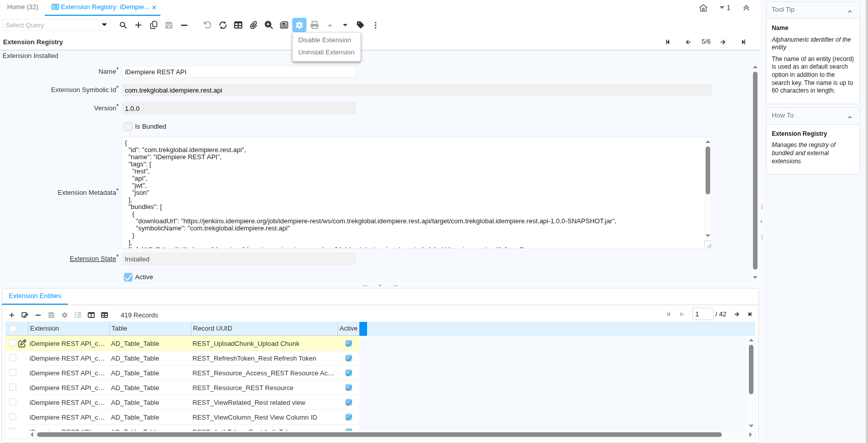Toggle Active checkbox for REST_ViewColumn row

349,417
